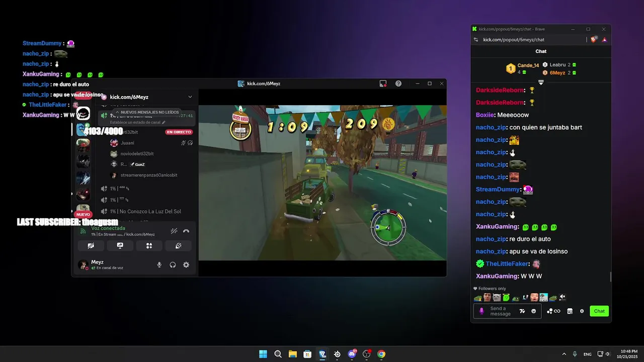Open the 7TV emote menu icon
Screen dimensions: 644x362
[522, 311]
